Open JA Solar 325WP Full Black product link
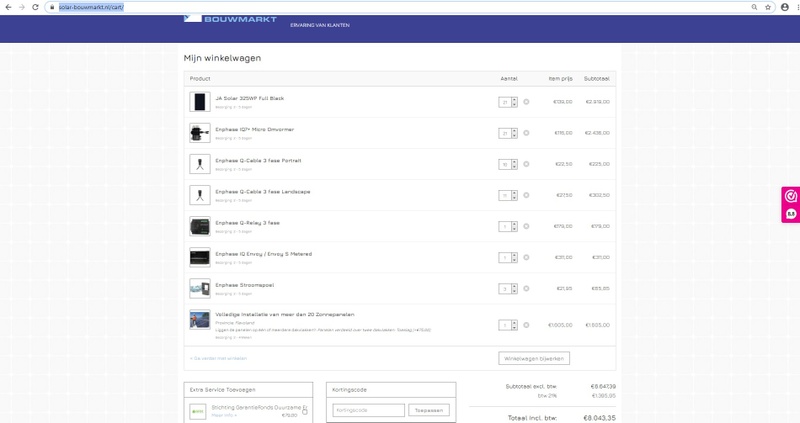The image size is (800, 423). pyautogui.click(x=249, y=98)
